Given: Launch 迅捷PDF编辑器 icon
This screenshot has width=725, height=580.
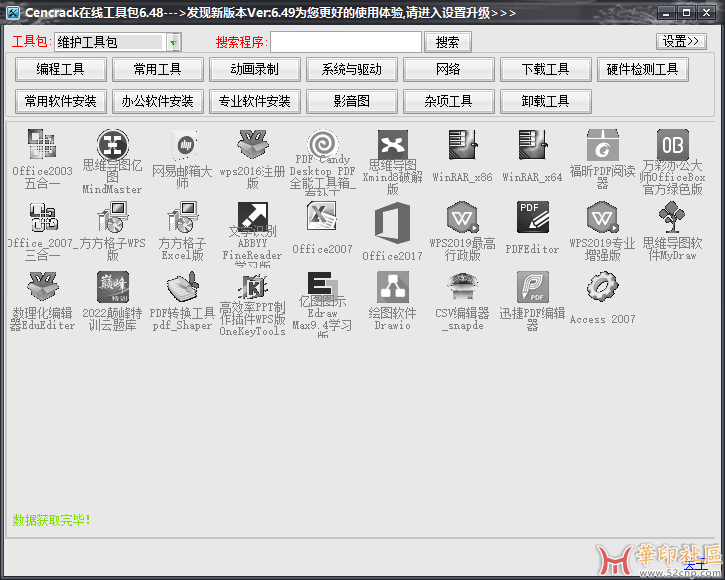Looking at the screenshot, I should tap(532, 287).
